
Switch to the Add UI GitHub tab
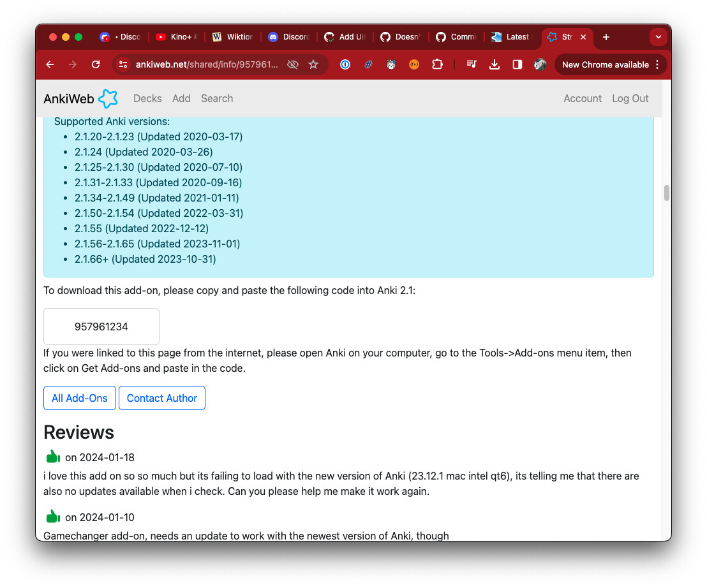[345, 37]
